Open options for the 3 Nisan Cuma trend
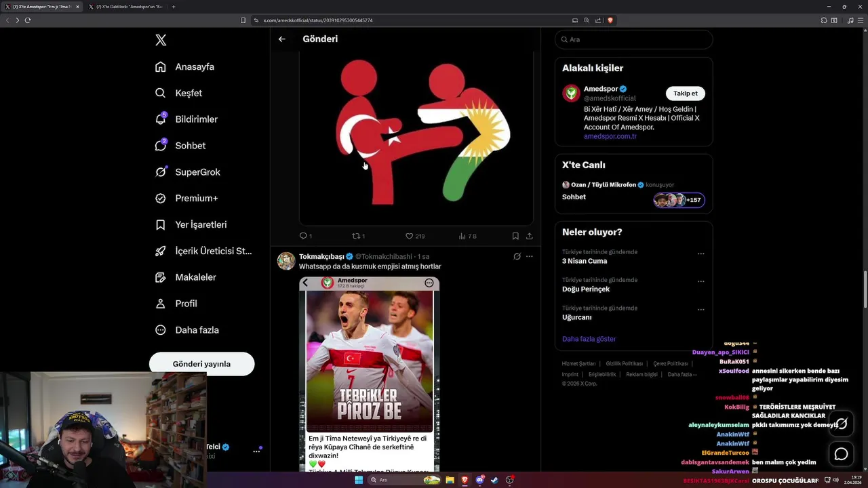The width and height of the screenshot is (868, 488). [701, 254]
